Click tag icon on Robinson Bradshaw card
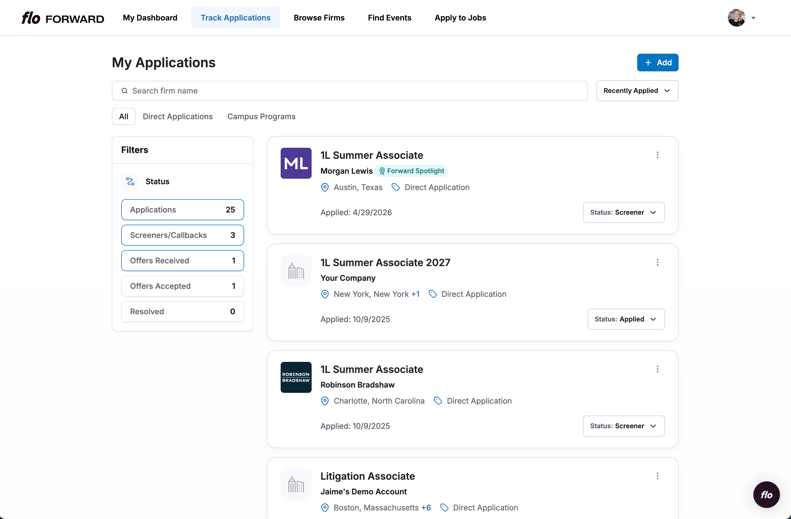The image size is (791, 519). [438, 401]
